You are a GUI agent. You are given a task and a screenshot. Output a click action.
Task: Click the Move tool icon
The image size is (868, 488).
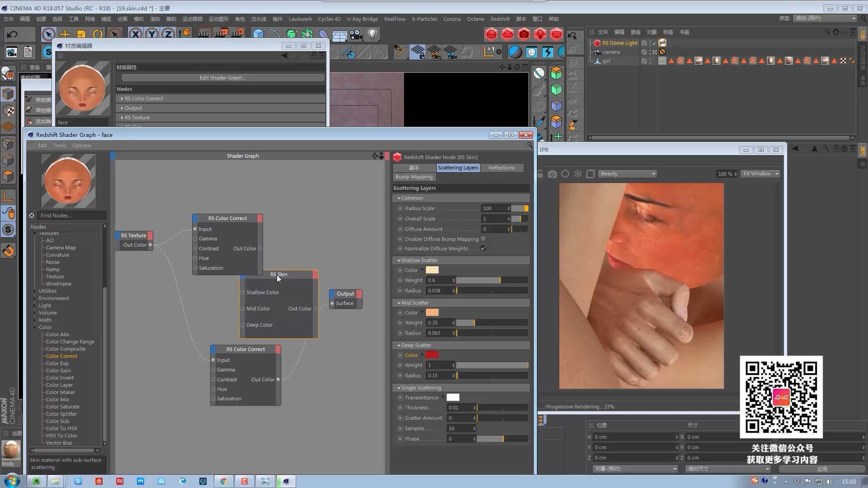tap(65, 34)
